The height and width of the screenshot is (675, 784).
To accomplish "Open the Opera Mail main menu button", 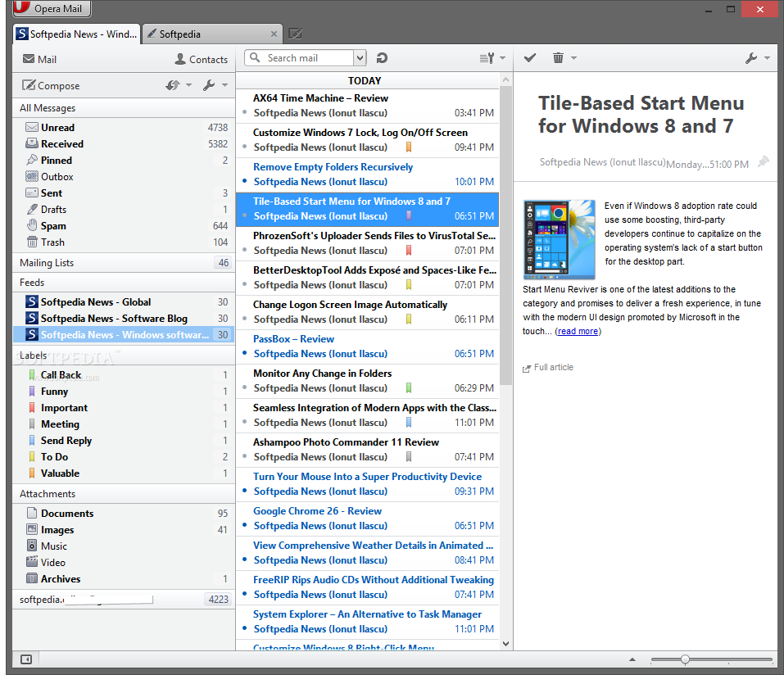I will click(51, 8).
